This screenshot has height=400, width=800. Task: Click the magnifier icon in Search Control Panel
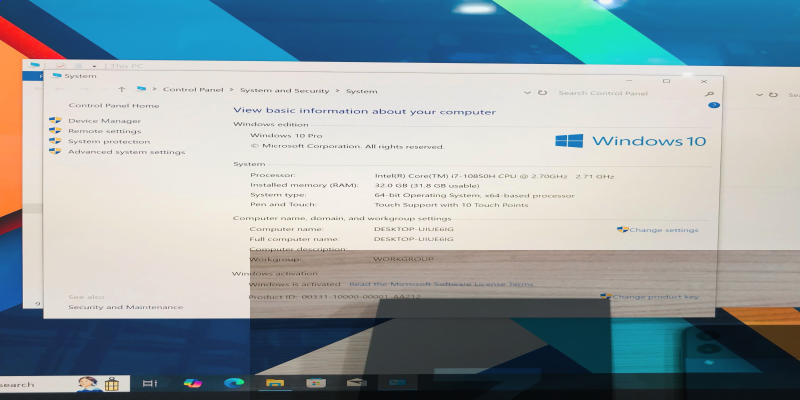coord(709,94)
